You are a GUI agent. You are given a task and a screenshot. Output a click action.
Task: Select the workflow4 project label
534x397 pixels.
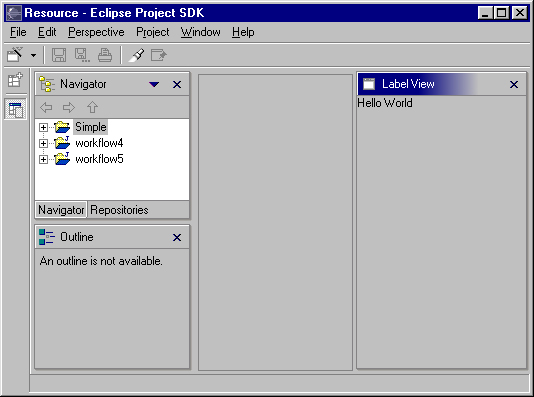tap(99, 143)
